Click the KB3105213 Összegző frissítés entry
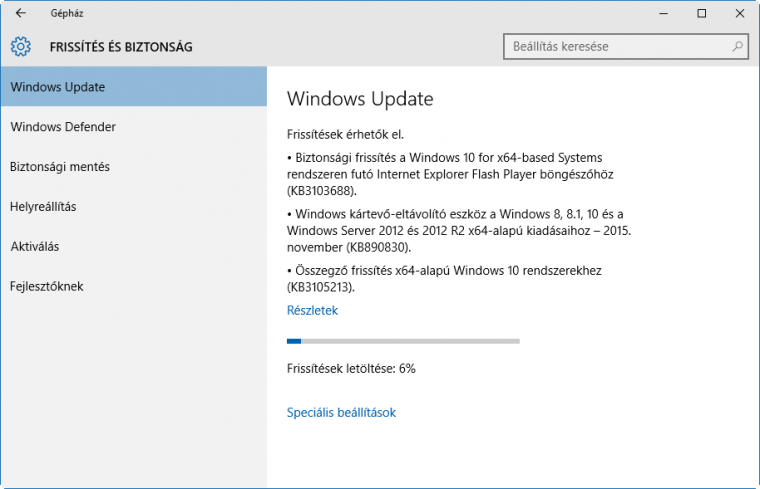Viewport: 760px width, 489px height. coord(444,279)
